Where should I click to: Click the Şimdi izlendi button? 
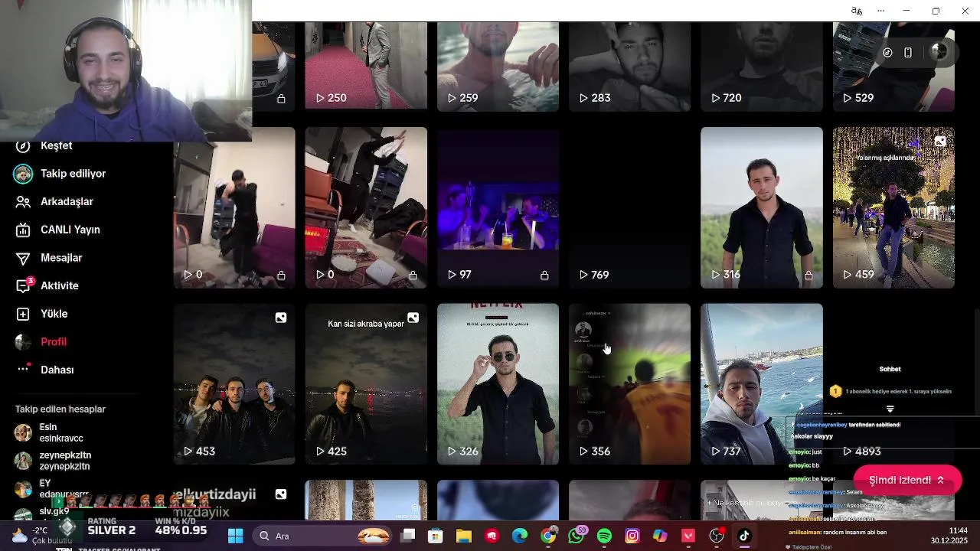coord(907,480)
